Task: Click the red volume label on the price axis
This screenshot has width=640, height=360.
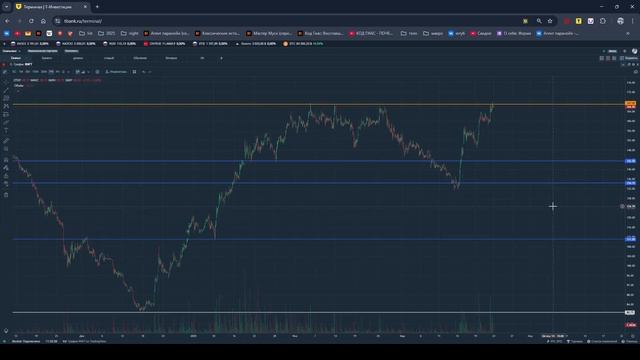Action: coord(631,325)
